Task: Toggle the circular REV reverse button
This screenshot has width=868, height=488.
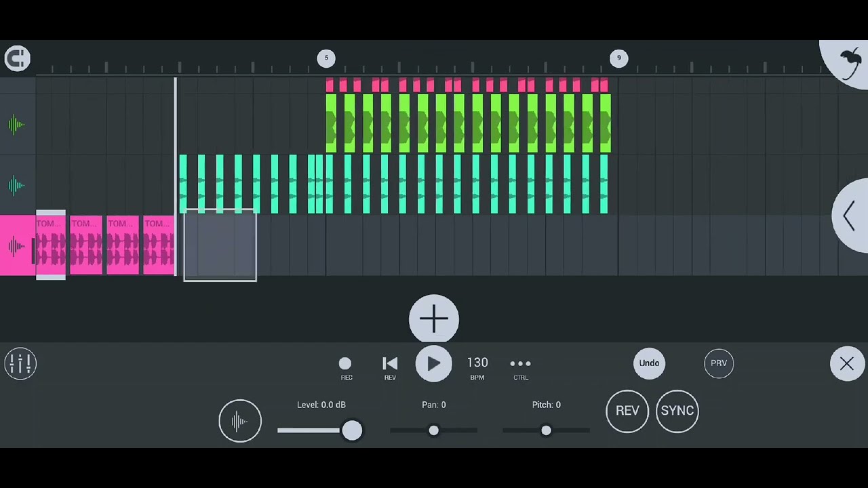Action: (627, 411)
